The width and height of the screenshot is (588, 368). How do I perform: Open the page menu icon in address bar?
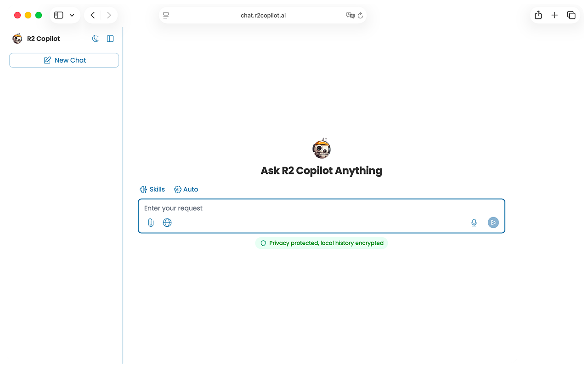166,15
